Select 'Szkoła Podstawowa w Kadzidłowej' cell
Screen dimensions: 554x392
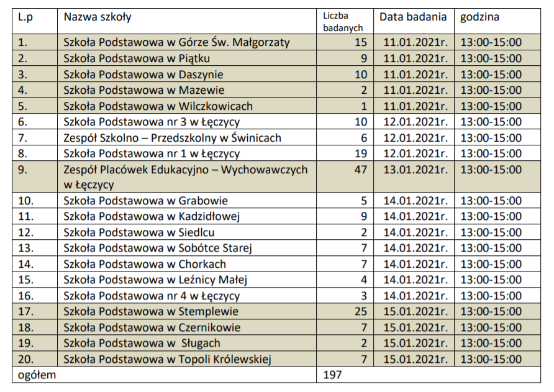(x=152, y=217)
